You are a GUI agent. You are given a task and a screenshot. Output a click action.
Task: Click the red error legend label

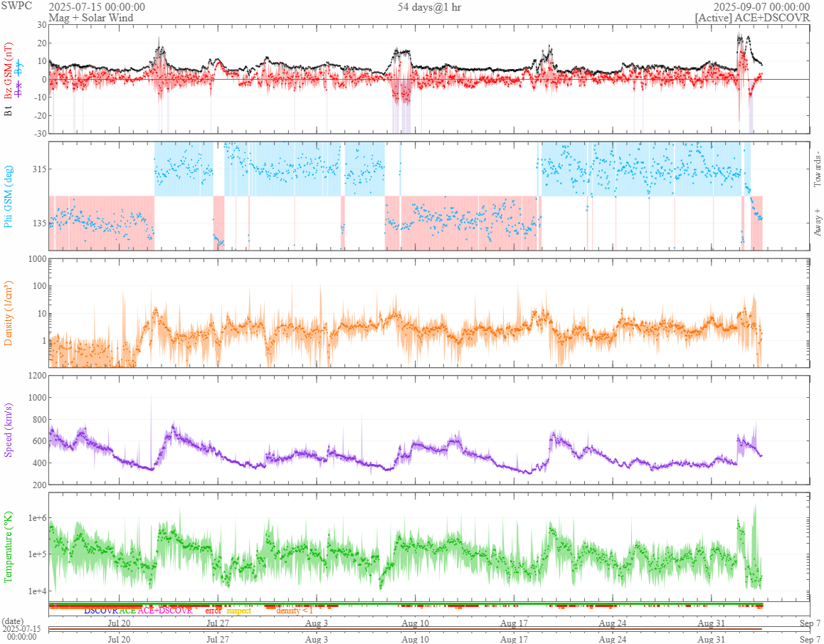213,611
